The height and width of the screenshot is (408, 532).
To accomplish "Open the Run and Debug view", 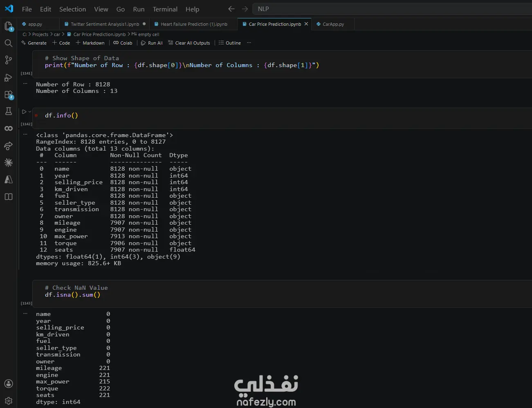I will point(8,77).
